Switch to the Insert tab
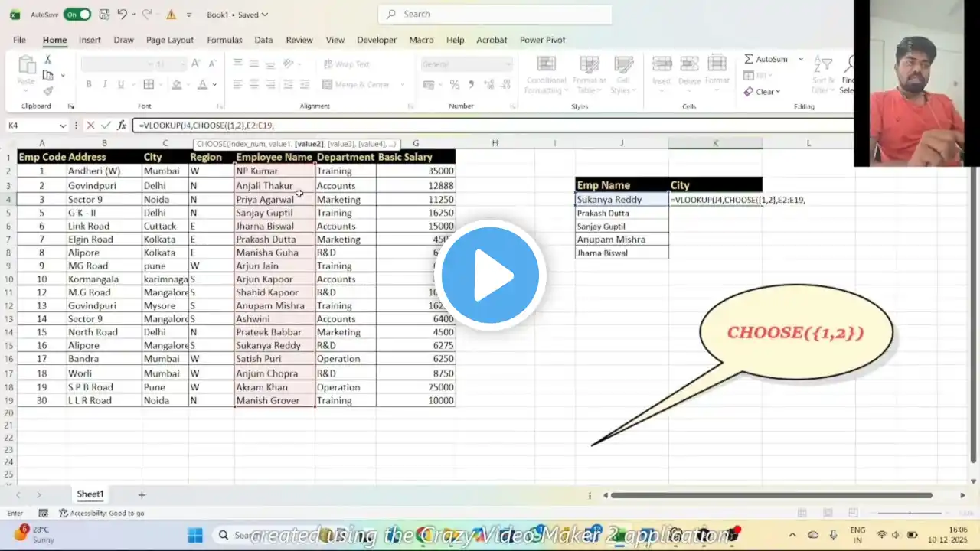Image resolution: width=980 pixels, height=551 pixels. tap(90, 40)
